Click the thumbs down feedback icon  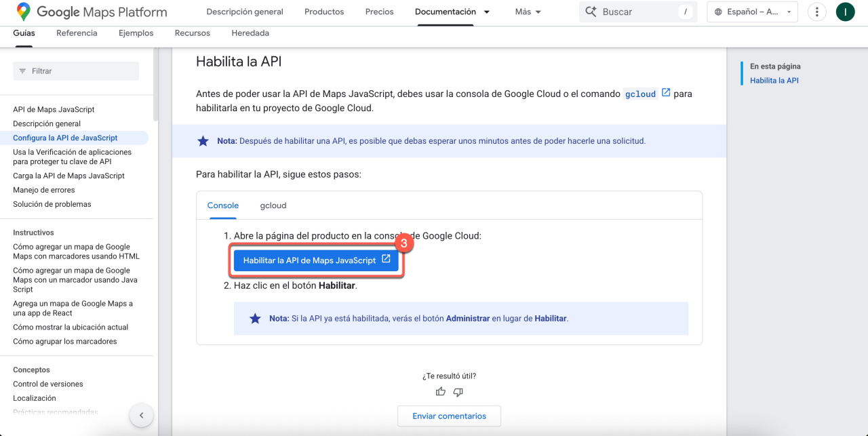point(458,391)
